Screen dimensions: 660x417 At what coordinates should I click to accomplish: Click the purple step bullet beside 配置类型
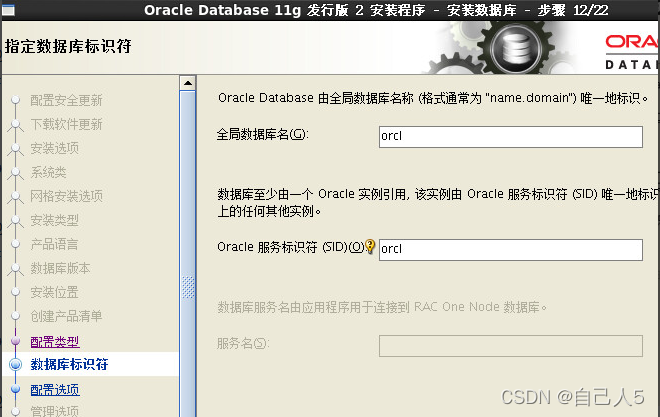pyautogui.click(x=16, y=340)
